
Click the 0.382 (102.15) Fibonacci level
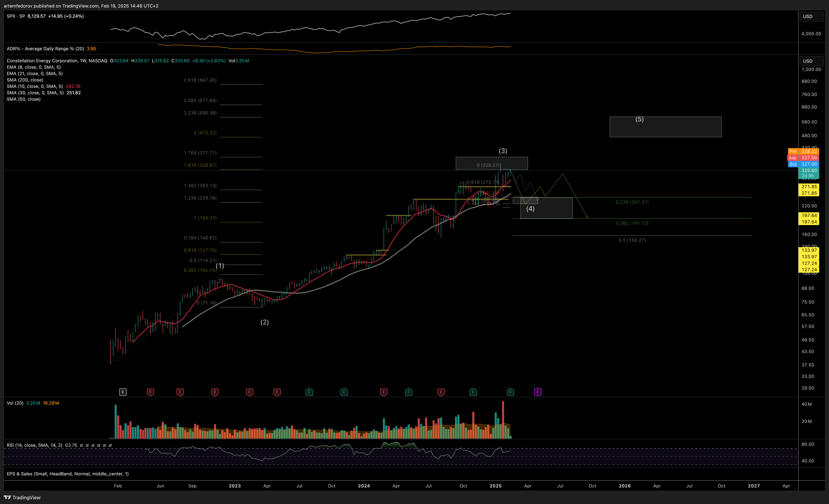200,270
